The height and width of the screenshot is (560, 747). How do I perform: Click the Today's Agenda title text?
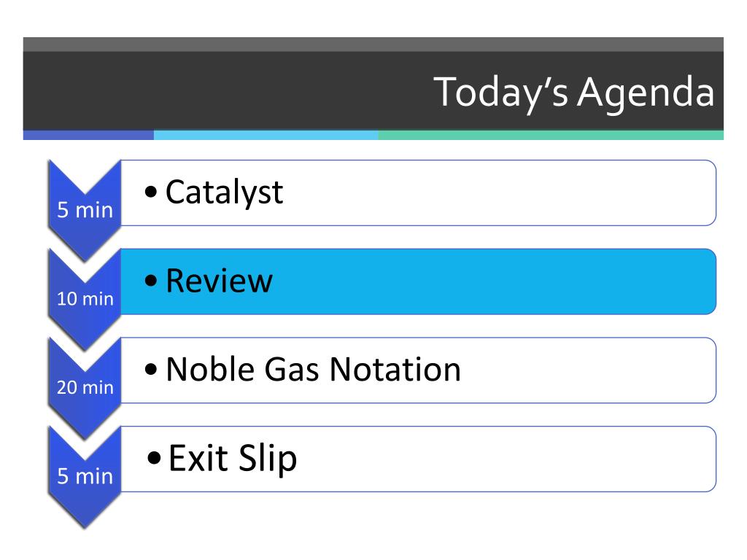(574, 93)
